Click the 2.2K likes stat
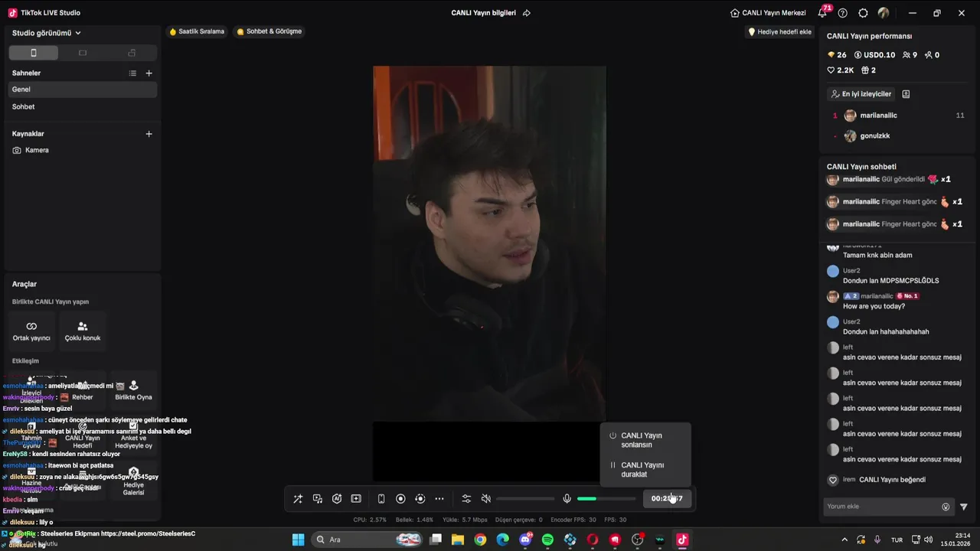Image resolution: width=980 pixels, height=551 pixels. (840, 70)
